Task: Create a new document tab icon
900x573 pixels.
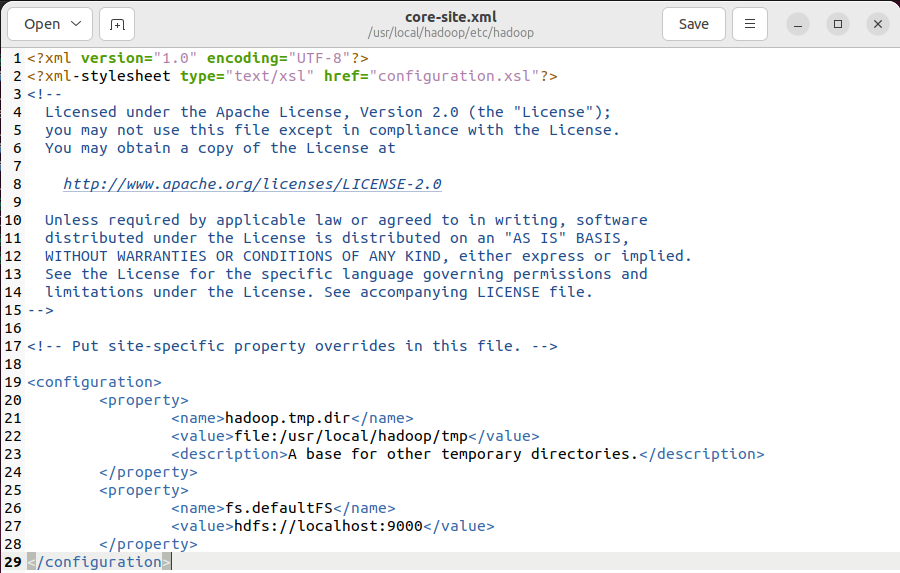Action: coord(117,24)
